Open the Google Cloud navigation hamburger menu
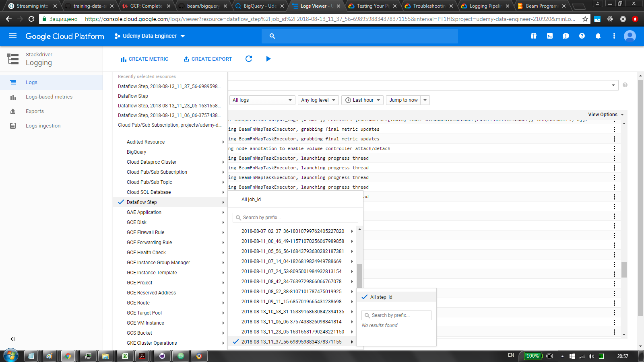This screenshot has width=644, height=362. (x=13, y=36)
